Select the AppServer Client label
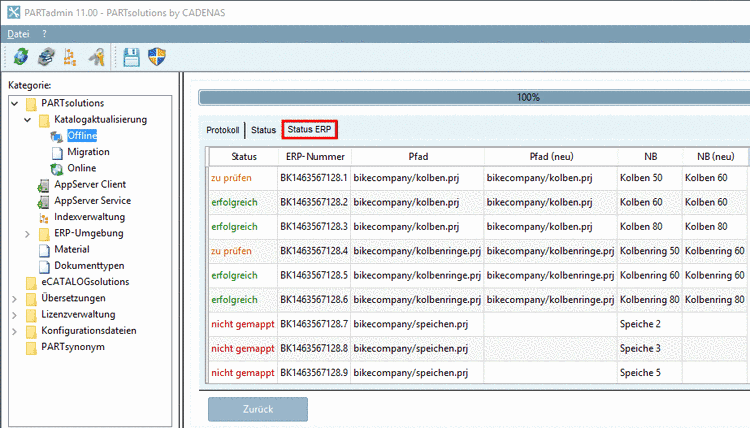The width and height of the screenshot is (750, 428). [90, 185]
